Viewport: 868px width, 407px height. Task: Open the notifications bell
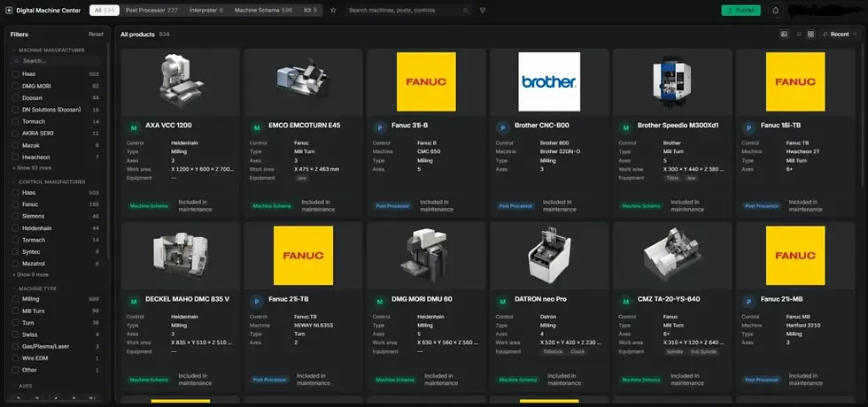(x=776, y=11)
